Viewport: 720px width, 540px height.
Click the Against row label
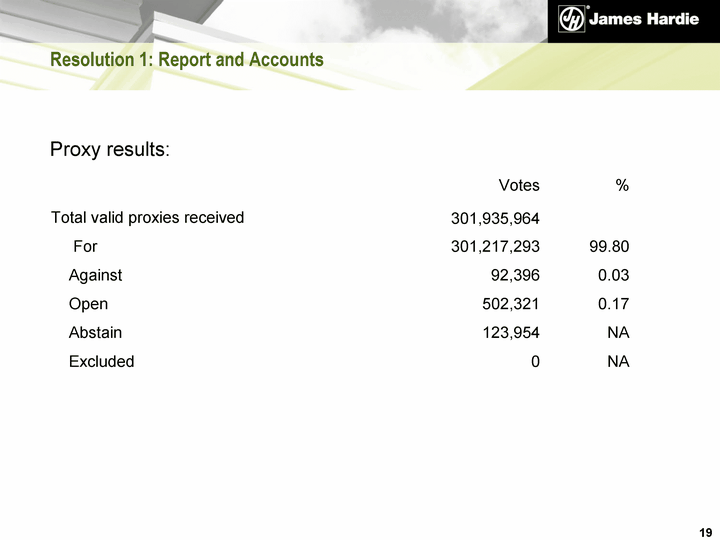click(x=95, y=275)
